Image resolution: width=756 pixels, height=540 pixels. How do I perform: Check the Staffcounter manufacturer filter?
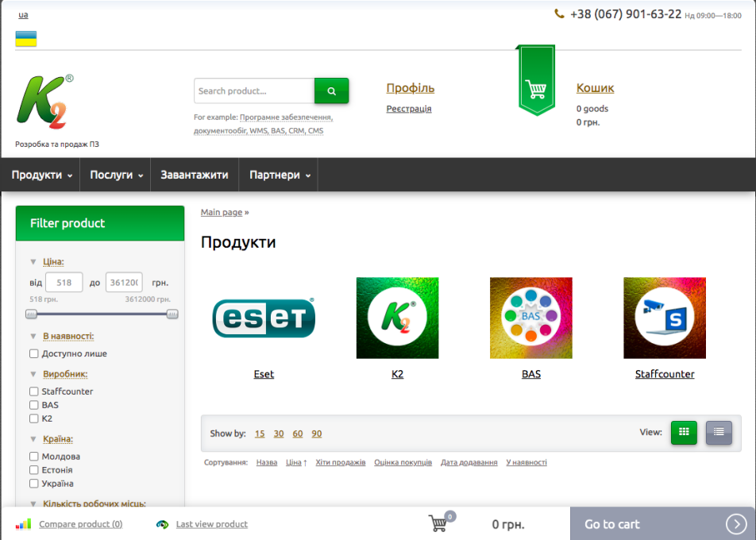(x=33, y=391)
